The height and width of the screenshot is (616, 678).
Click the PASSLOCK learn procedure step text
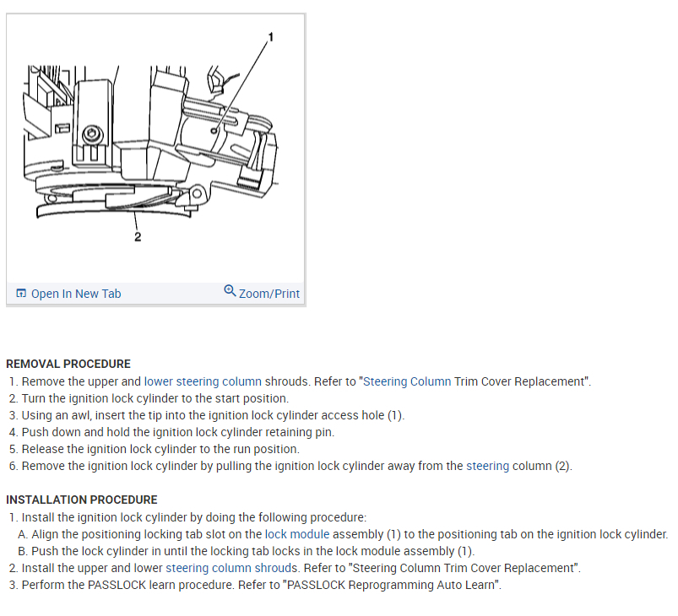pos(261,585)
